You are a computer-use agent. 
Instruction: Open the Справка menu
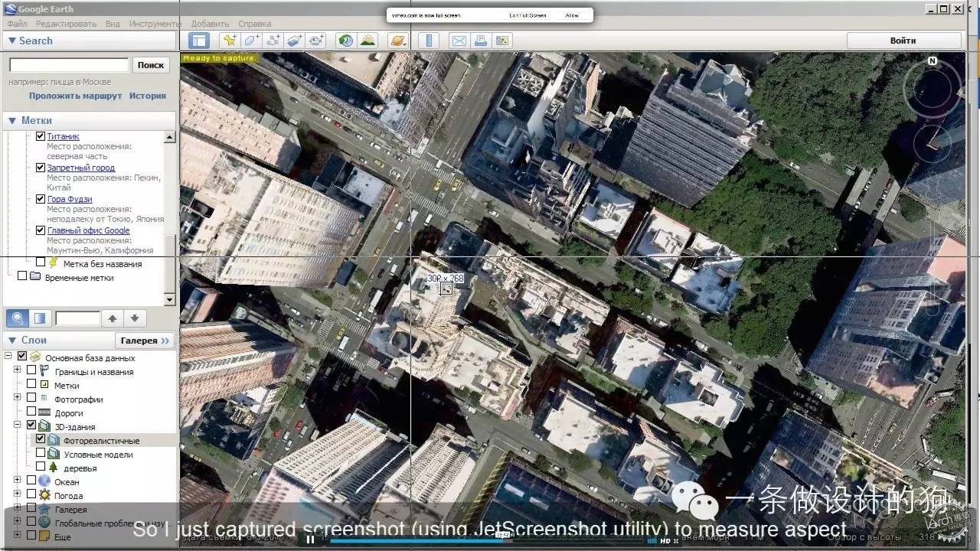point(254,24)
